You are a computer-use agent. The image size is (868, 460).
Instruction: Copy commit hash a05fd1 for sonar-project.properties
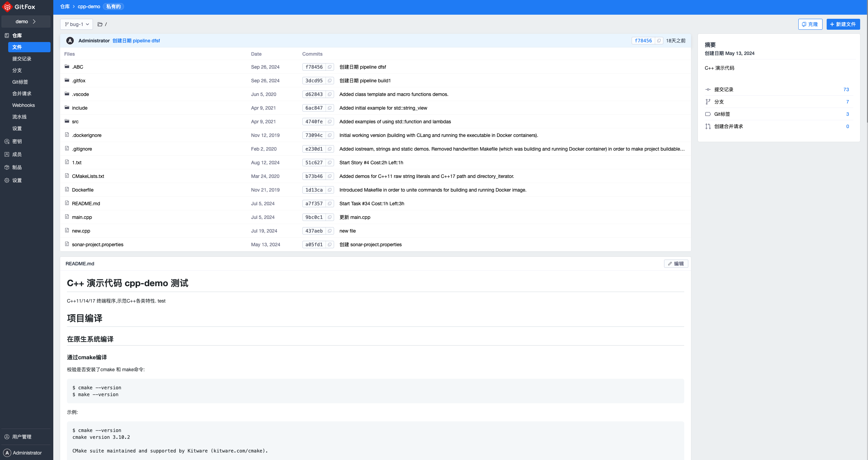point(330,245)
